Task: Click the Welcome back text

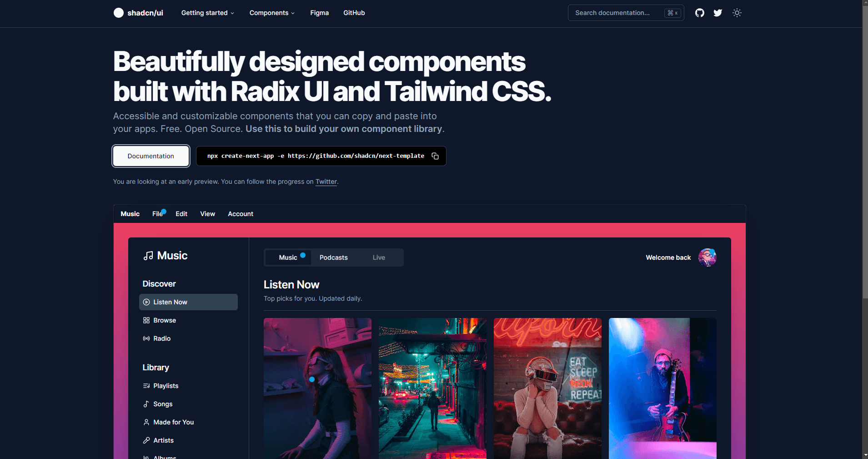Action: 668,257
